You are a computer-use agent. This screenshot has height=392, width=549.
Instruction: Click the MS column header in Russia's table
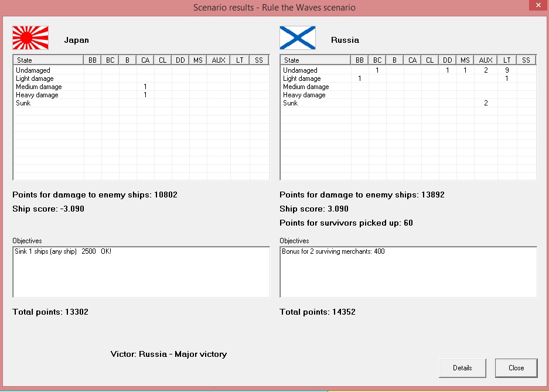(x=465, y=60)
